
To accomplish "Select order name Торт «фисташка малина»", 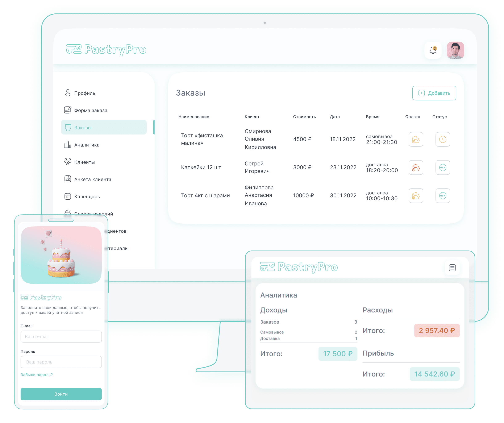I will [202, 139].
